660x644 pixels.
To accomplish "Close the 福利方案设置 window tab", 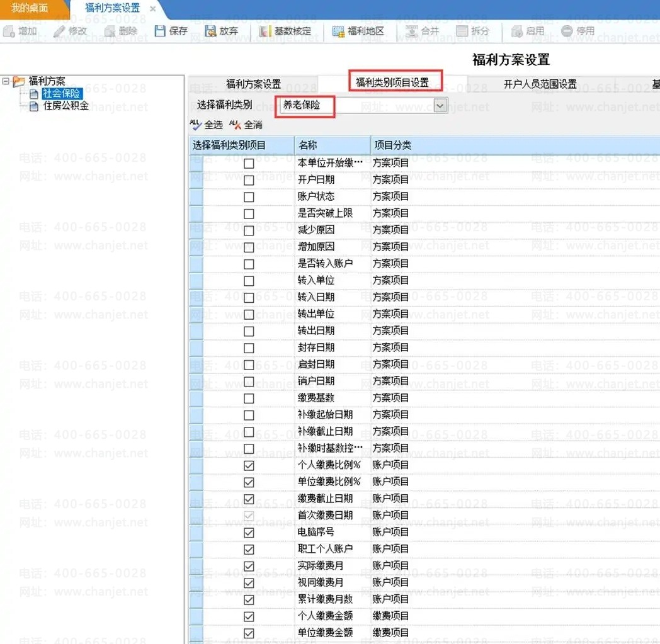I will point(153,9).
